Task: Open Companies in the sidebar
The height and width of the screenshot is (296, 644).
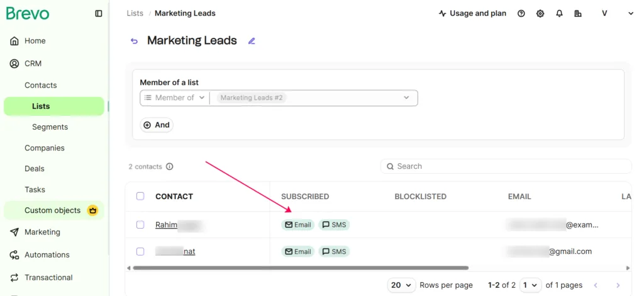Action: coord(45,148)
